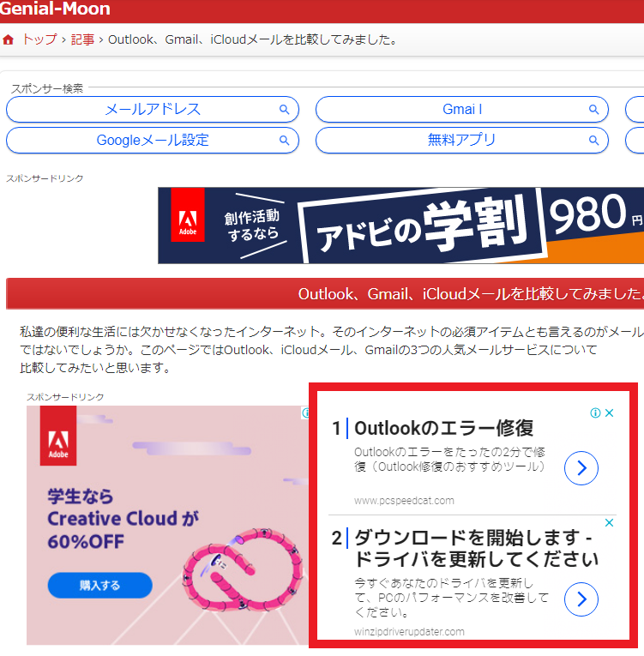Click the red article title header

coord(325,293)
